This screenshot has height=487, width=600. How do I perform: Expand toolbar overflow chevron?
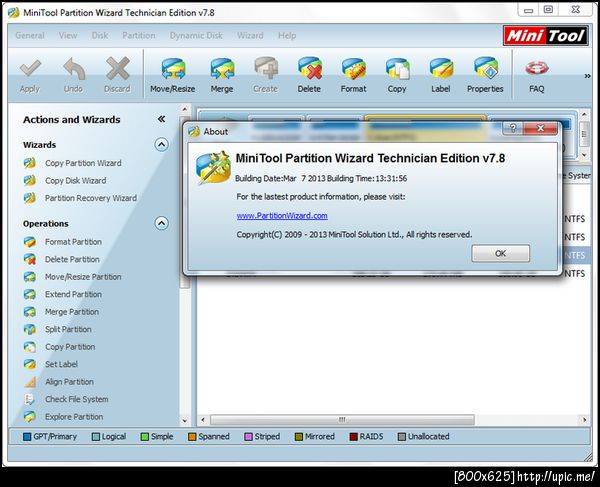[x=587, y=76]
